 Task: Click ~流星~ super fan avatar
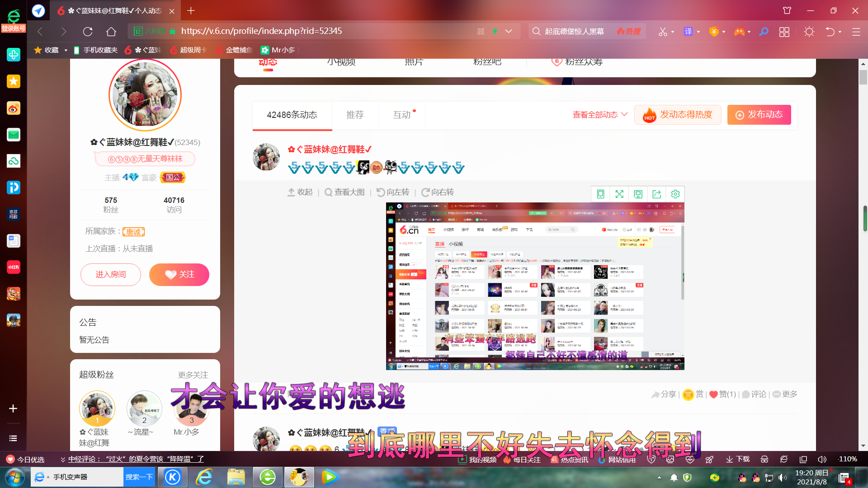144,408
